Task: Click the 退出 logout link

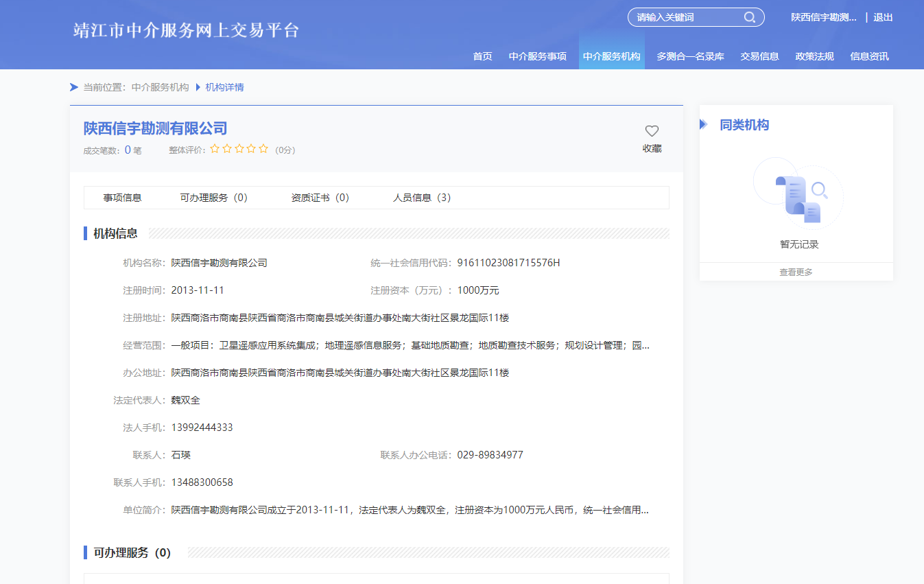Action: pos(883,17)
